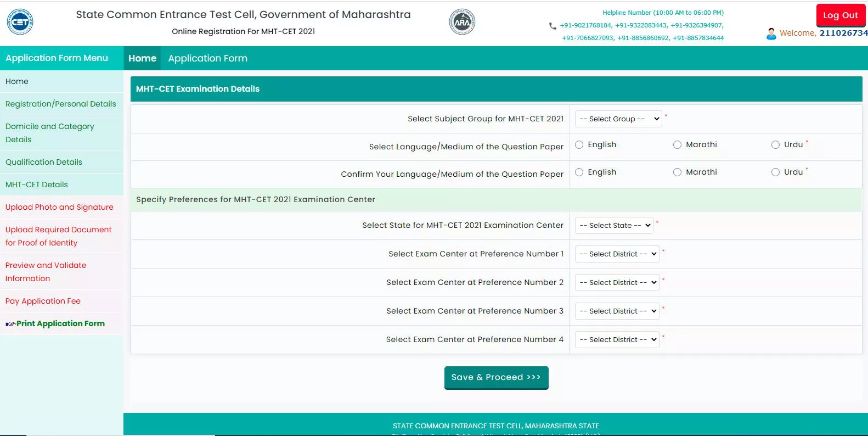Open district dropdown for Preference Number 3
The image size is (868, 436).
(x=617, y=311)
